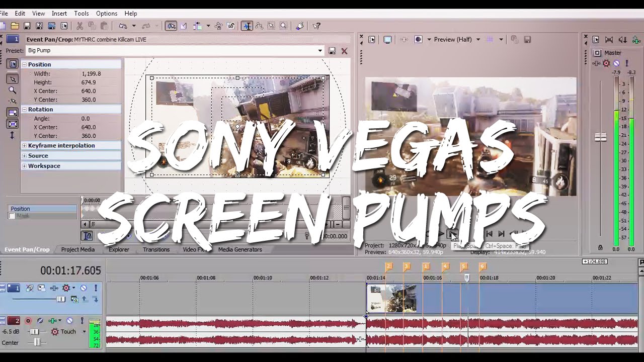Open Video Output FX in preview
Screen dimensions: 644x362
[404, 40]
